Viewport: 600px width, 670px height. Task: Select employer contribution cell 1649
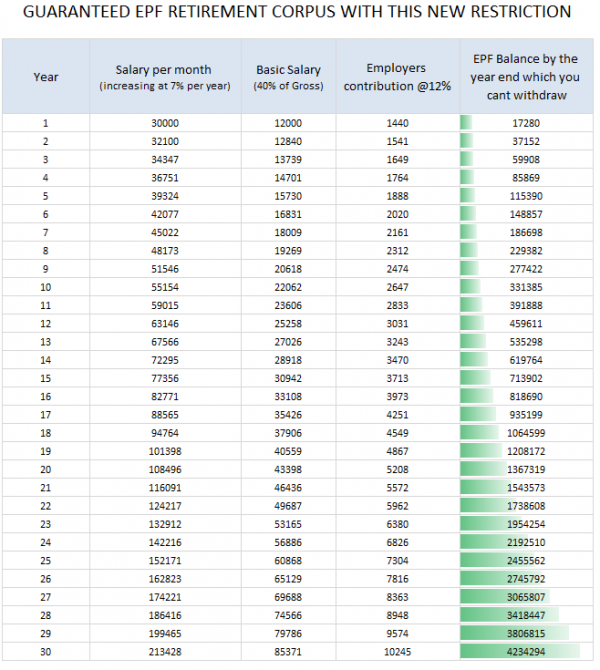[x=397, y=158]
